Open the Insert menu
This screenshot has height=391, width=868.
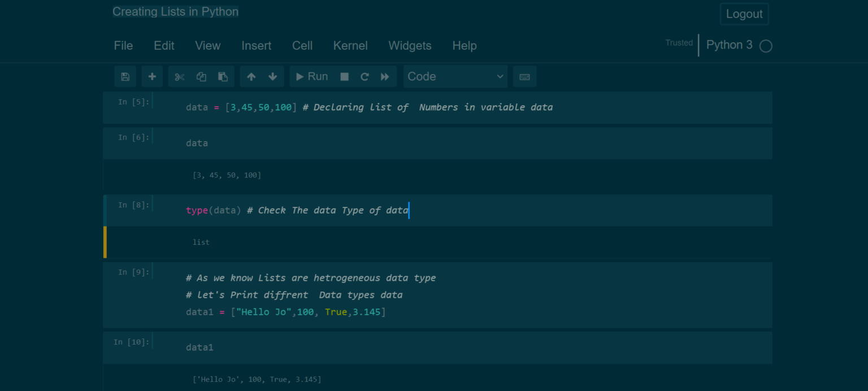(257, 46)
